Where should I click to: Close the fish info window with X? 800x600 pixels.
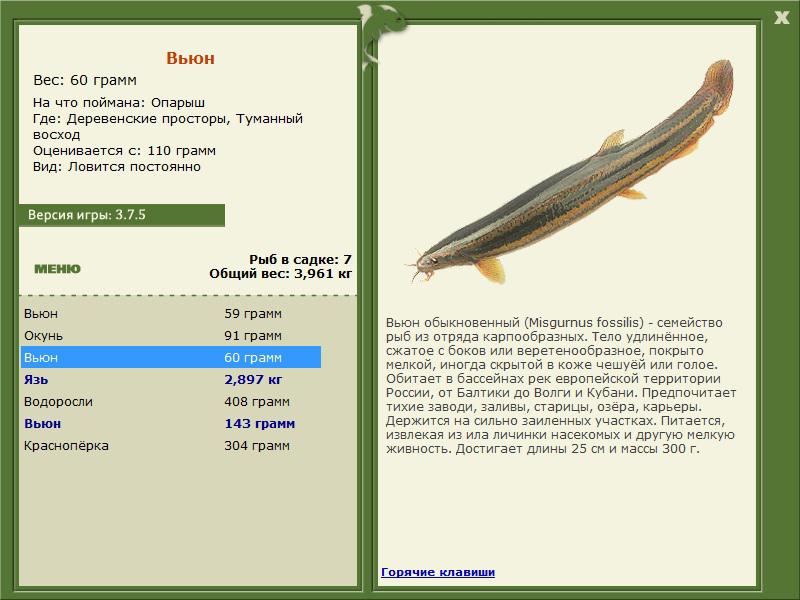click(781, 18)
